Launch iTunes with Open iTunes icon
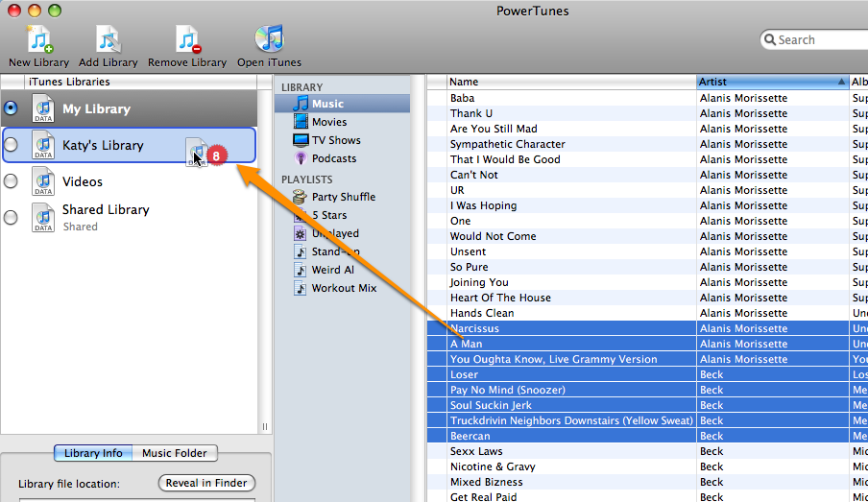The width and height of the screenshot is (868, 502). (x=269, y=40)
